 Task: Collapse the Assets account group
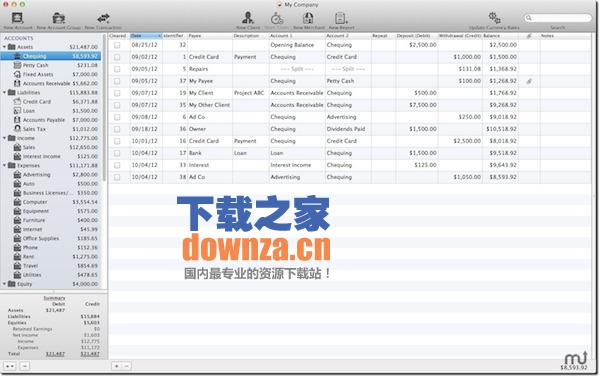pyautogui.click(x=5, y=47)
